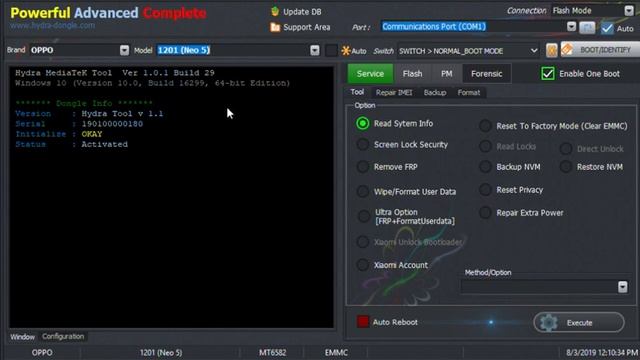Open the Format sub-tab
This screenshot has width=640, height=360.
pyautogui.click(x=469, y=93)
